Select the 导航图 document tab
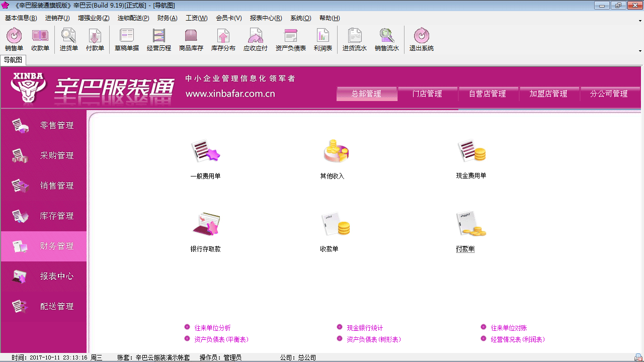 pos(13,60)
